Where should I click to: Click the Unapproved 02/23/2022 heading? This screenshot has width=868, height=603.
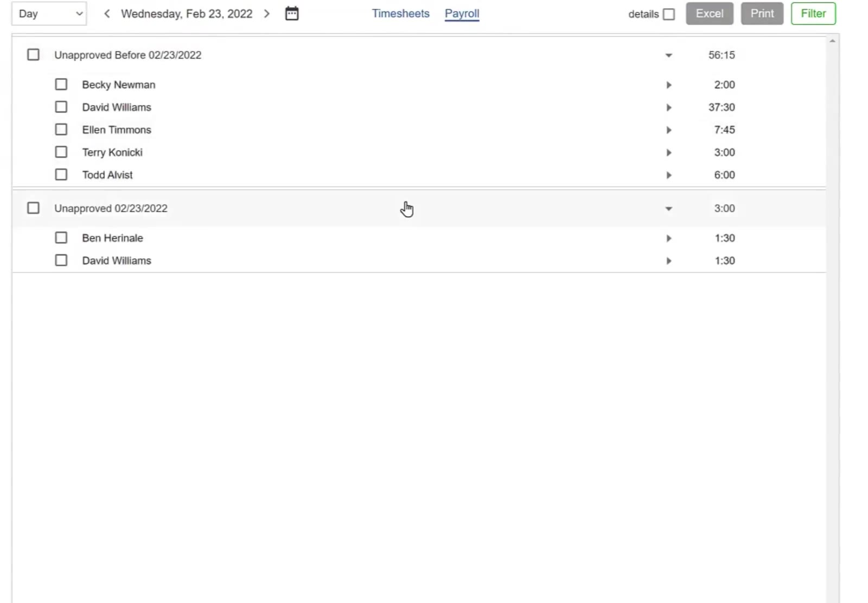click(x=111, y=208)
